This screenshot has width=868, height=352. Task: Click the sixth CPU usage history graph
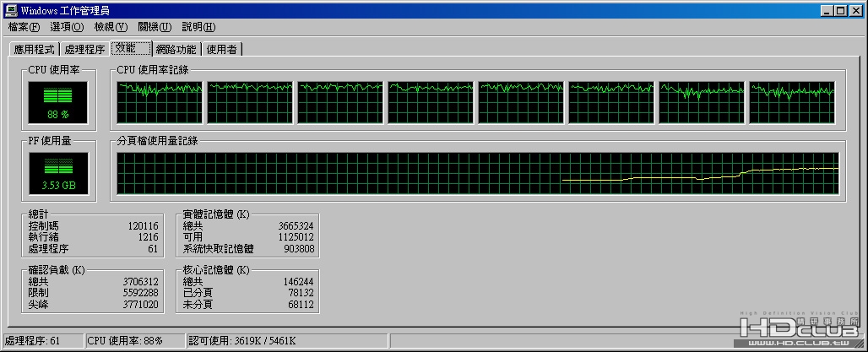coord(611,103)
